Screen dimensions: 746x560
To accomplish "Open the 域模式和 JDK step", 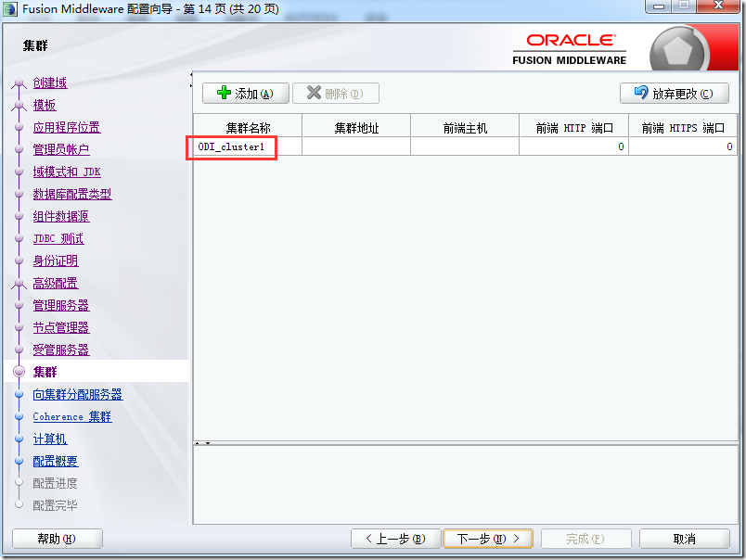I will tap(67, 172).
